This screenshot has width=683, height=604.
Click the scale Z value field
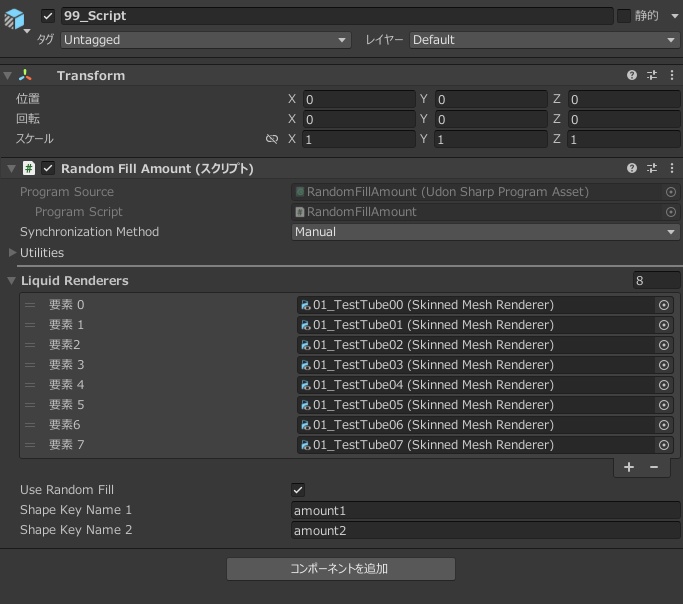[623, 139]
